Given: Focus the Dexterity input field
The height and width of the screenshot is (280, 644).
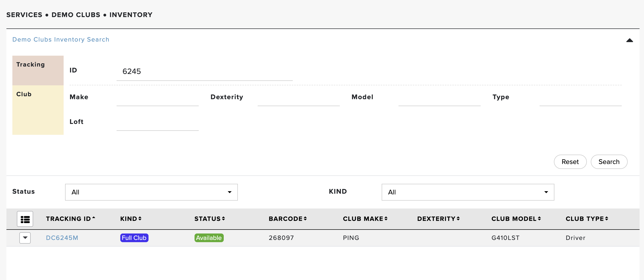Looking at the screenshot, I should (298, 98).
